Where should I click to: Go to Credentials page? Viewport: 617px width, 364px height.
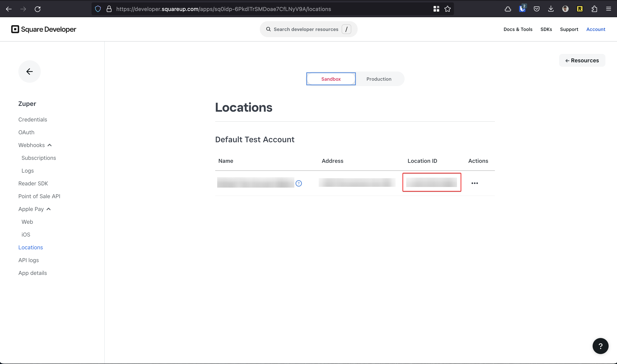click(33, 119)
